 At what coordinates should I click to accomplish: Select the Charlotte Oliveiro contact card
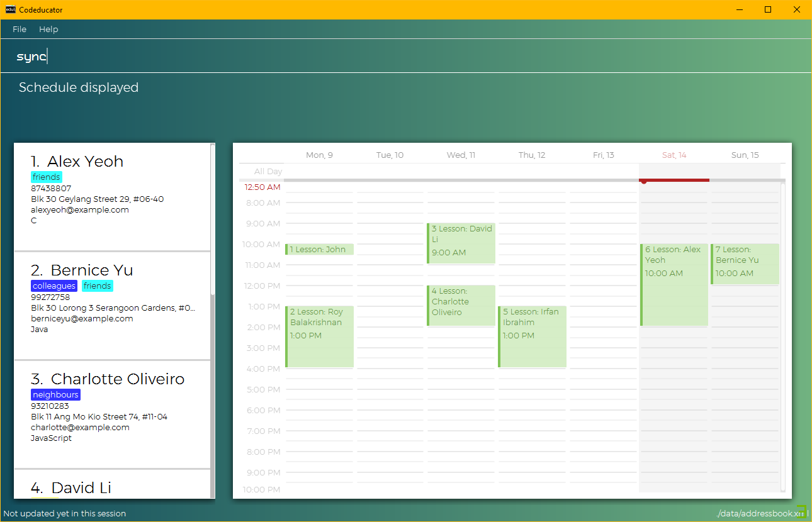[112, 414]
